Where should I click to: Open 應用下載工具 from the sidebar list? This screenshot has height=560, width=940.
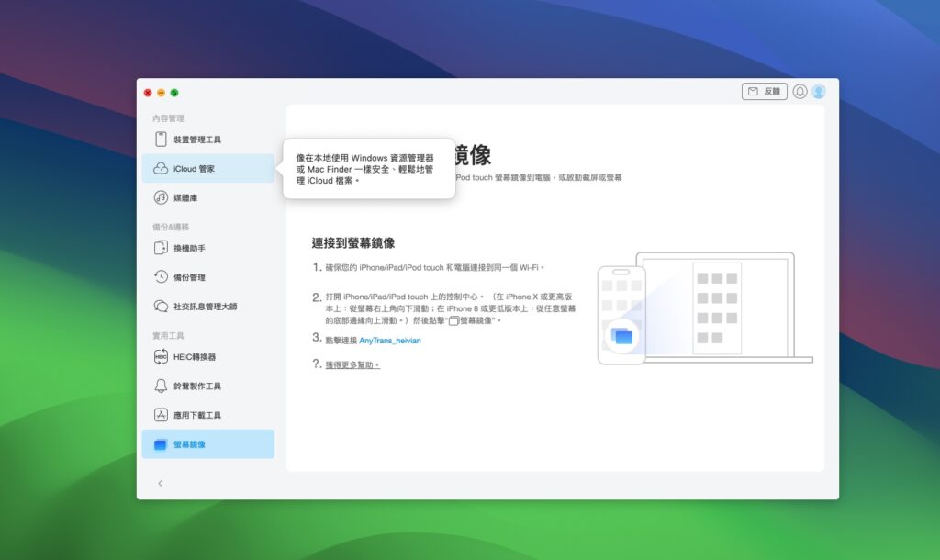[x=198, y=415]
